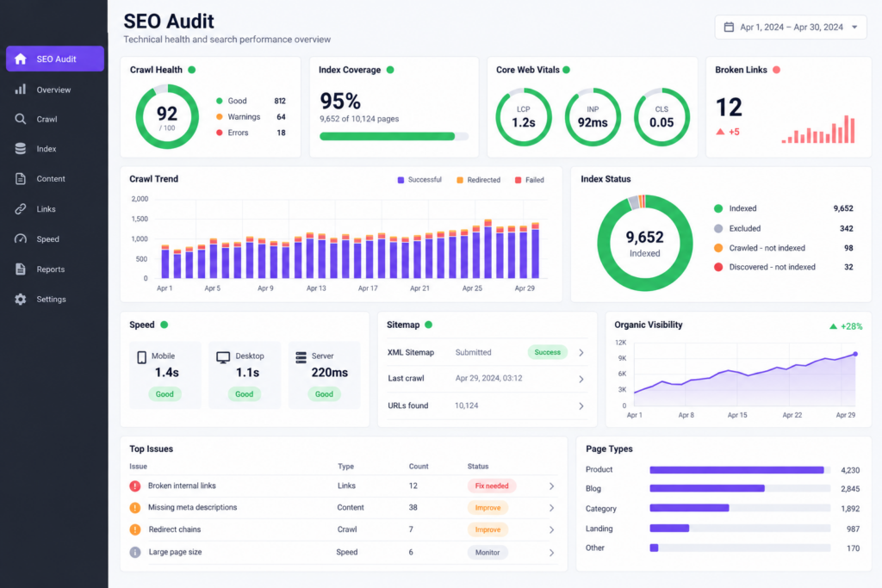The height and width of the screenshot is (588, 882).
Task: Open Settings from the sidebar
Action: click(x=55, y=299)
